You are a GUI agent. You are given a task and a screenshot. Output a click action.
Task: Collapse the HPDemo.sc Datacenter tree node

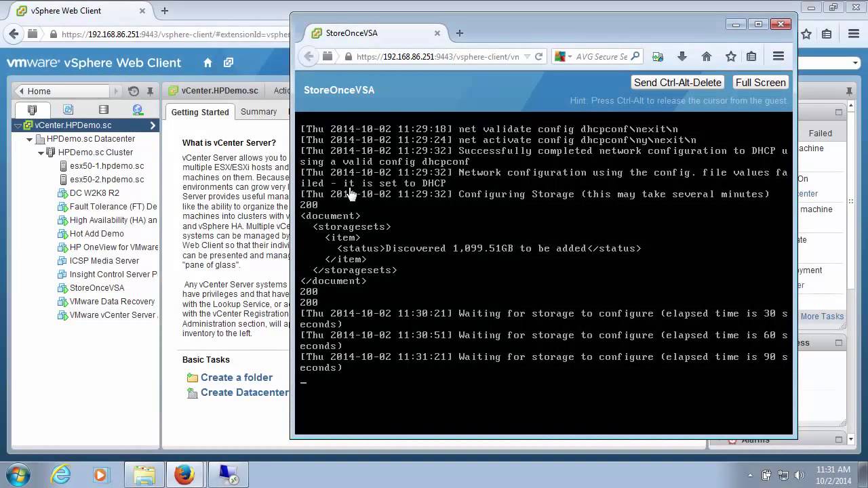click(30, 139)
